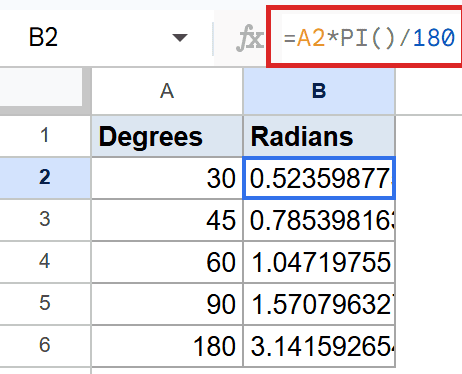The width and height of the screenshot is (462, 374).
Task: Select radians cell showing 1.57079632
Action: (x=319, y=304)
